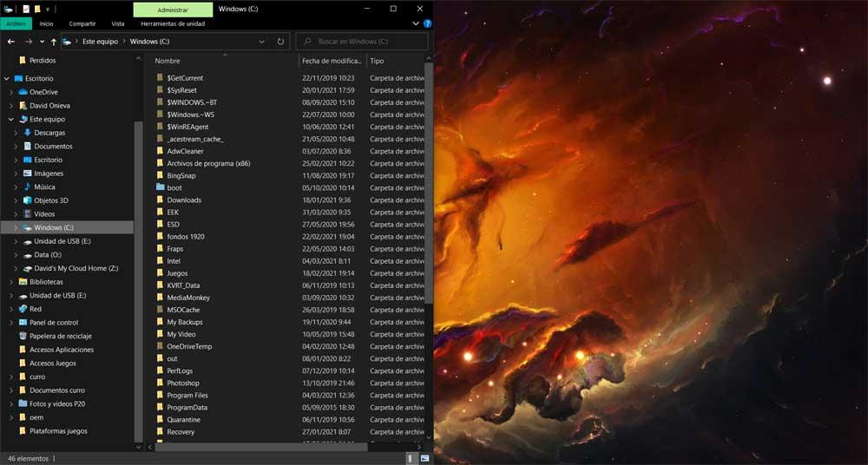
Task: Collapse the Escritorio tree node
Action: tap(7, 79)
